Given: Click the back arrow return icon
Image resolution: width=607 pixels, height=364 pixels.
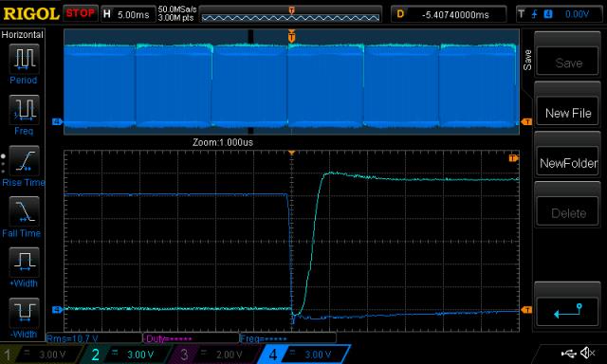Looking at the screenshot, I should pos(568,312).
